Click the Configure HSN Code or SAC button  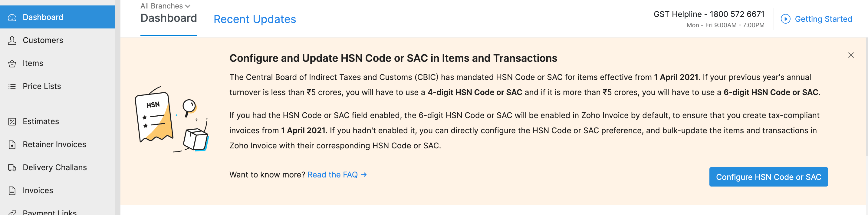coord(769,177)
